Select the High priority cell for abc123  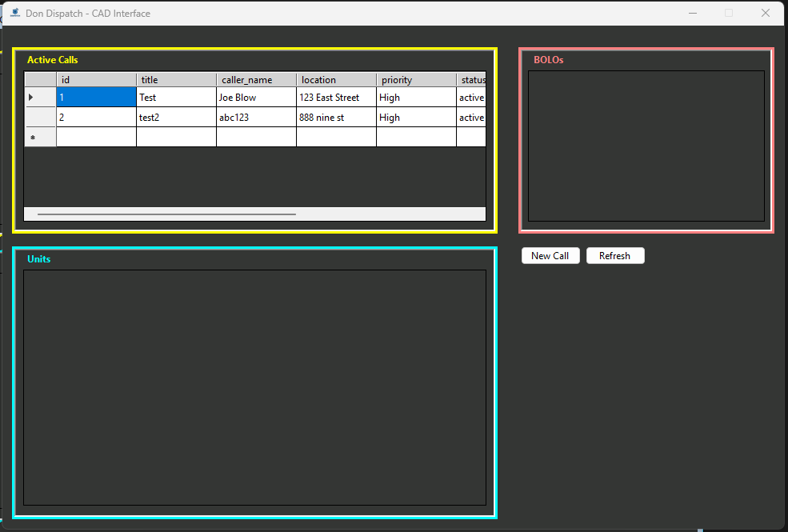coord(416,117)
